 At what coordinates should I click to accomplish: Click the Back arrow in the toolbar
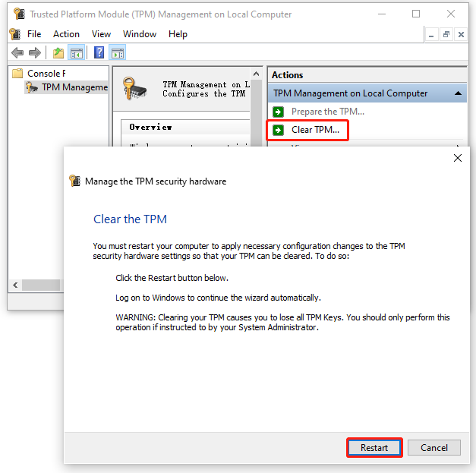[17, 53]
